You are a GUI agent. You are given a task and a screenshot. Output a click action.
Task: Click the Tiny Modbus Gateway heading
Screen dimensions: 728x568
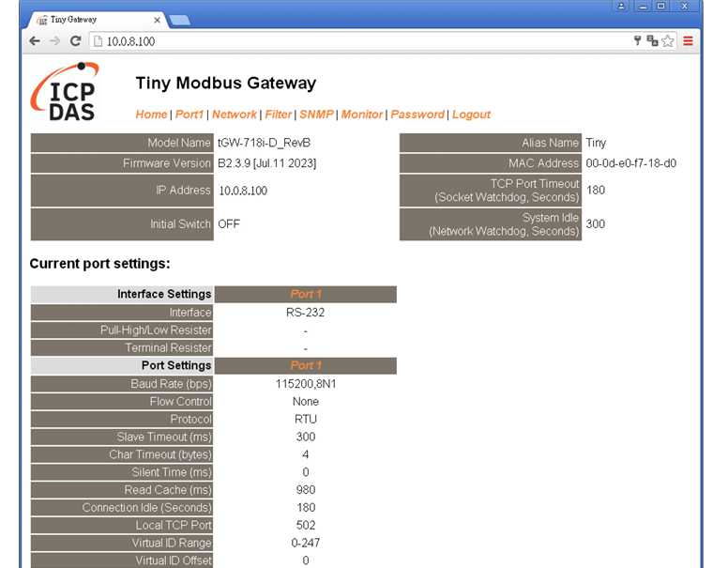[x=226, y=83]
